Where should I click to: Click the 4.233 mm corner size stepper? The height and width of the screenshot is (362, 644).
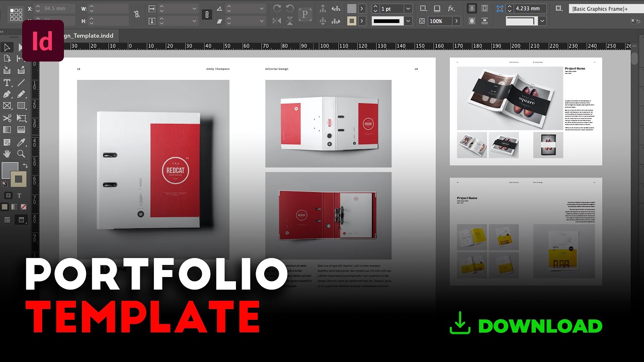[510, 9]
